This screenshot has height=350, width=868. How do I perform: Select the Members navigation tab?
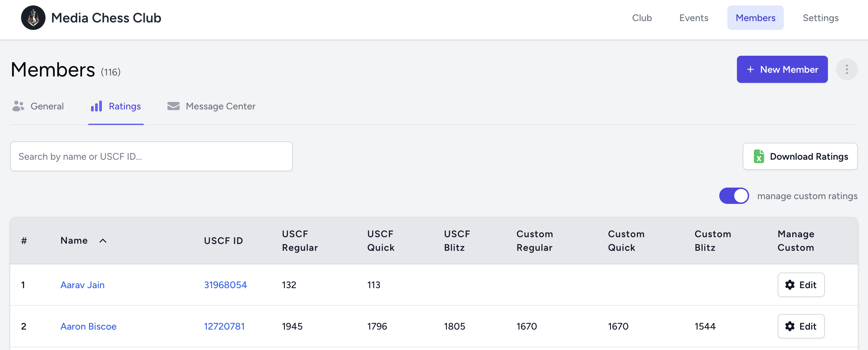755,18
